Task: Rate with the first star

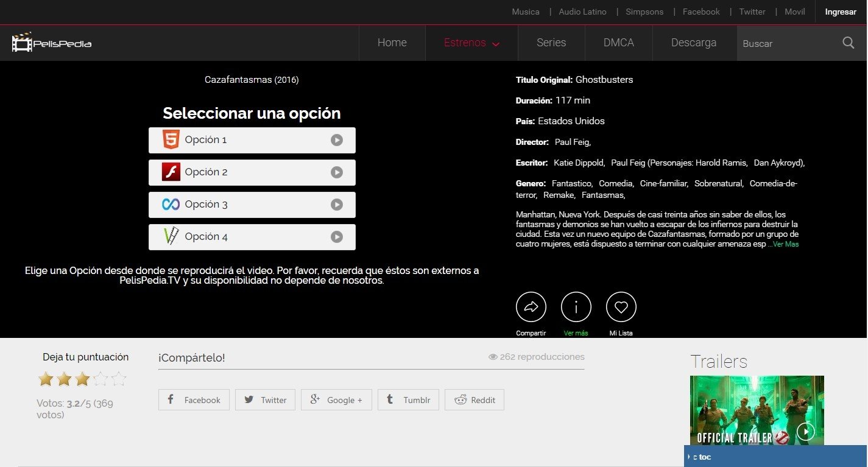Action: [46, 379]
